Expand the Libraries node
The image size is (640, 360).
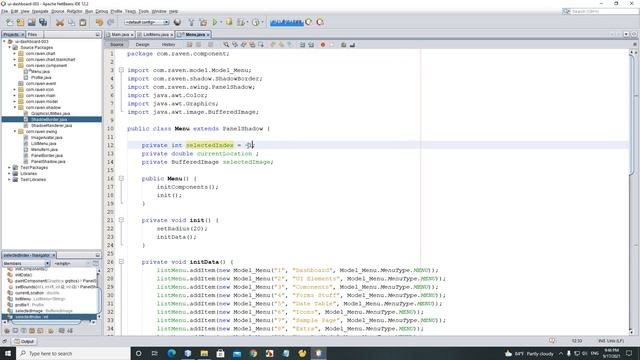10,173
